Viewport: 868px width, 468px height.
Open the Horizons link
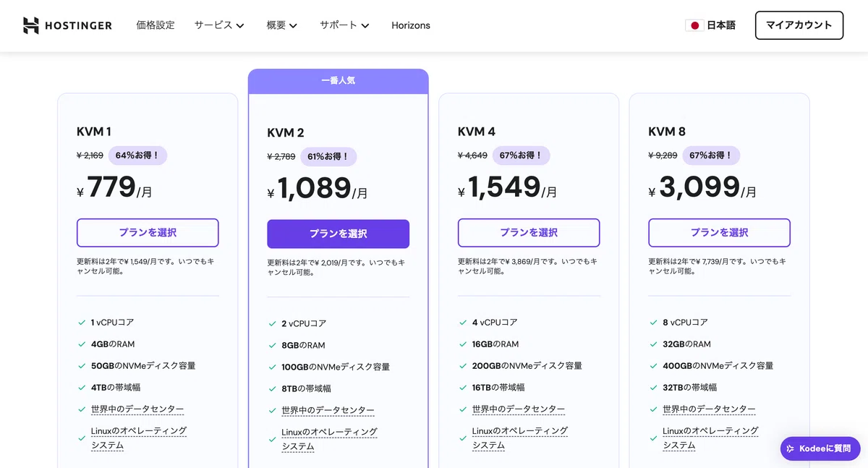click(411, 25)
